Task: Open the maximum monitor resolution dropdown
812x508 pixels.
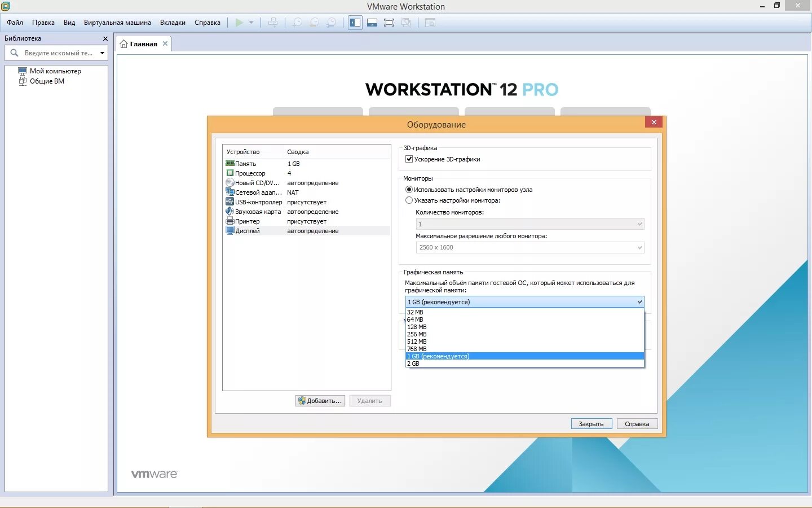Action: 639,247
